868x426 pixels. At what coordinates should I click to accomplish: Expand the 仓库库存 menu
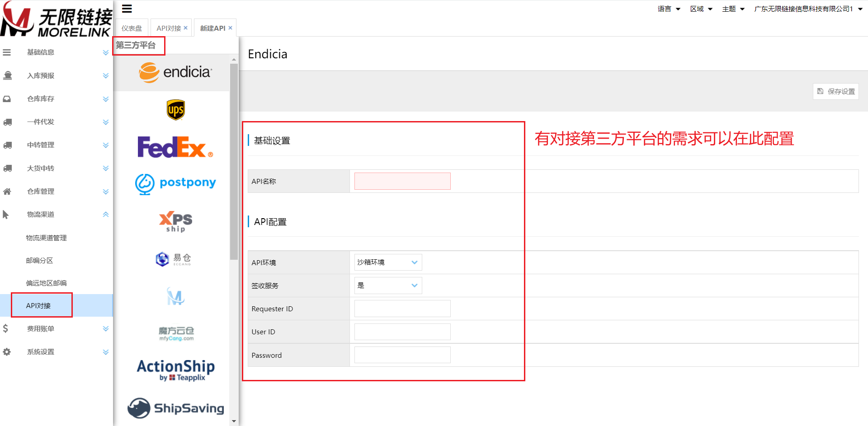click(105, 99)
